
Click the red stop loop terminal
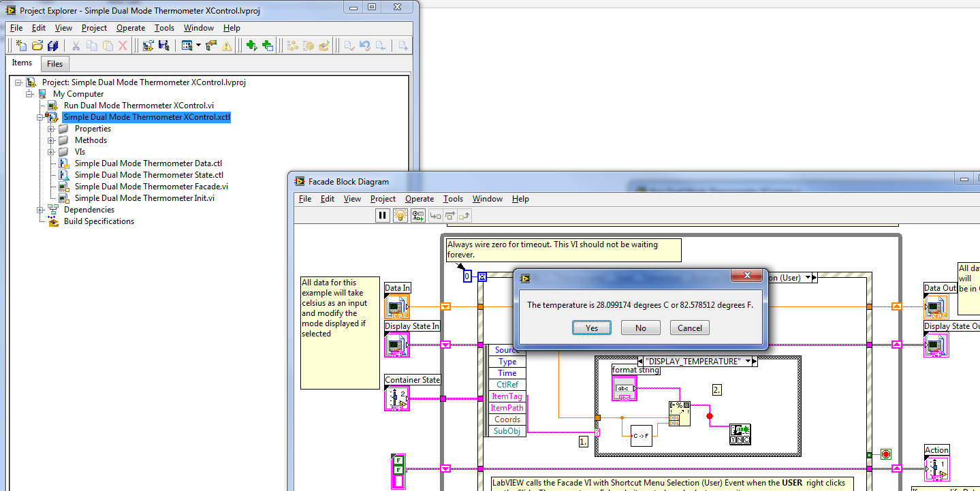click(x=886, y=454)
